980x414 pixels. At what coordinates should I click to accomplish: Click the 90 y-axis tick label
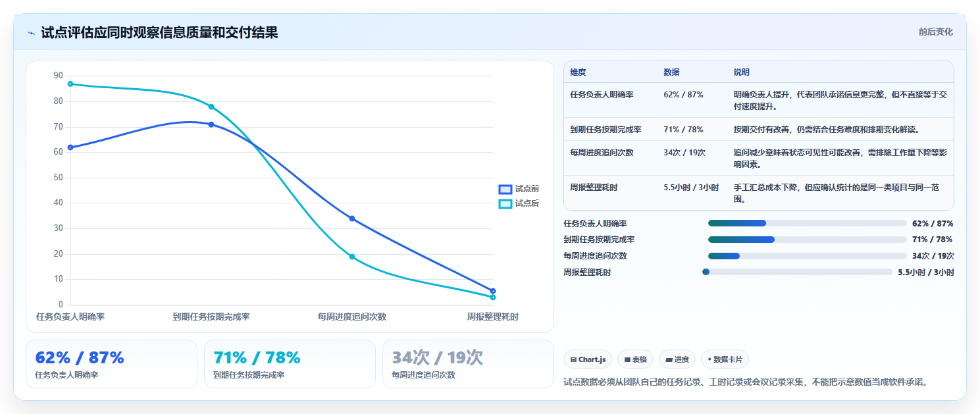click(59, 76)
